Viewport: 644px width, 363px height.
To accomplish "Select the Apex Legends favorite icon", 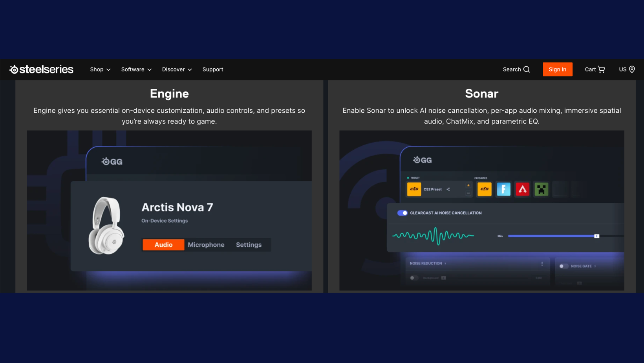I will point(522,189).
